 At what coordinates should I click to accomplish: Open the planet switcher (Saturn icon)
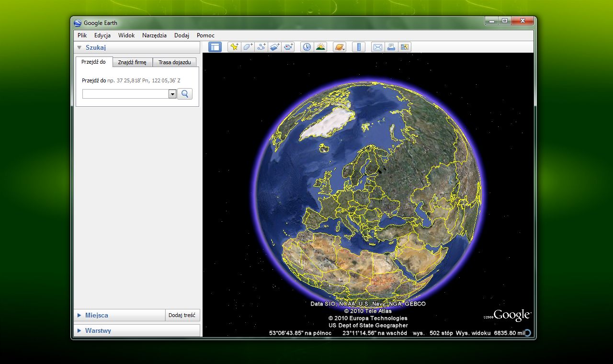(340, 47)
